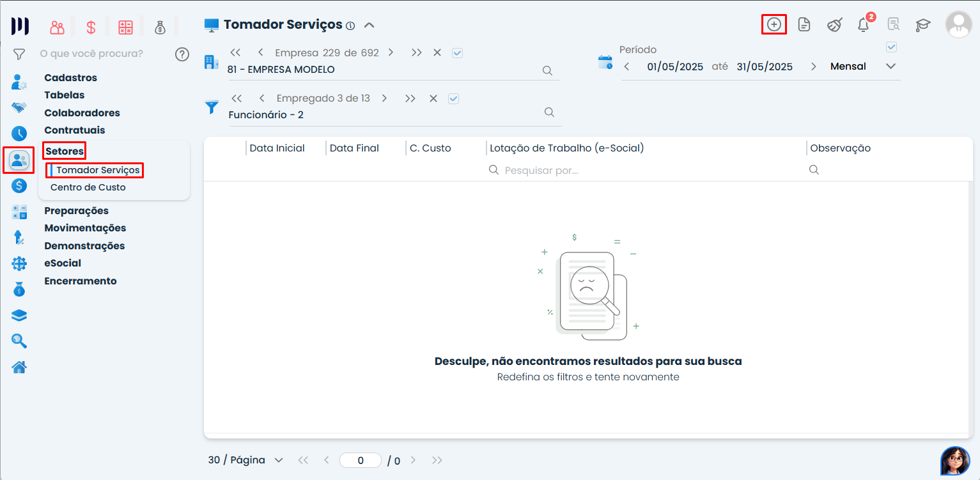Click the clock icon in left sidebar
Image resolution: width=980 pixels, height=480 pixels.
pos(19,134)
